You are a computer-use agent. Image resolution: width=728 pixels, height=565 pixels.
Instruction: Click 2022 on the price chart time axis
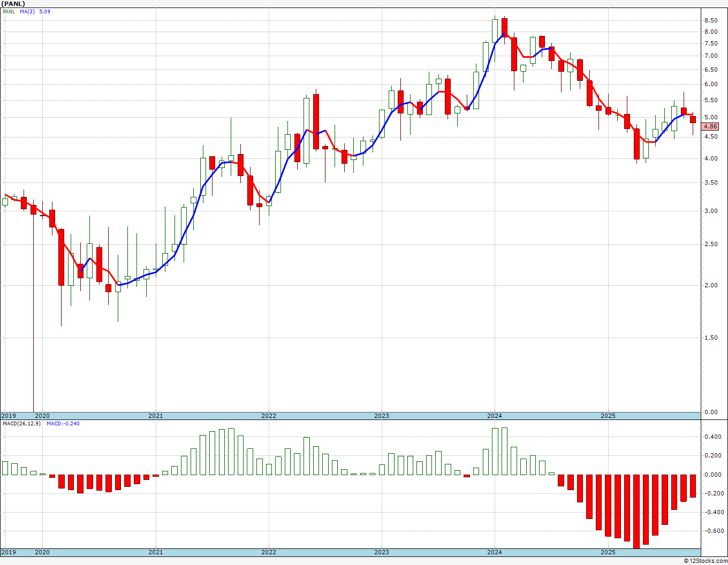pyautogui.click(x=268, y=416)
